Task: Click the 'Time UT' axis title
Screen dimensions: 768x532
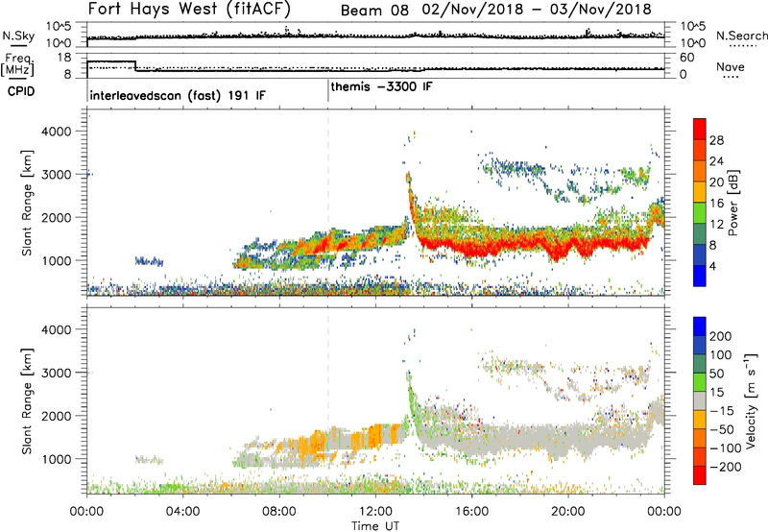Action: tap(375, 526)
